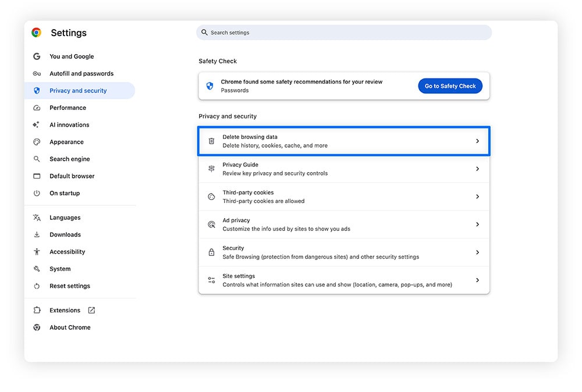
Task: Click the Appearance paintbrush icon
Action: tap(37, 141)
